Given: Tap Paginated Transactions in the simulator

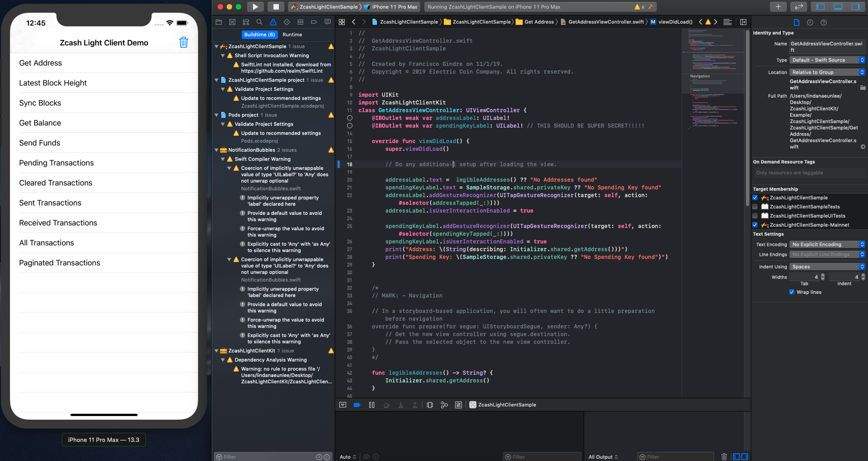Looking at the screenshot, I should pos(104,263).
